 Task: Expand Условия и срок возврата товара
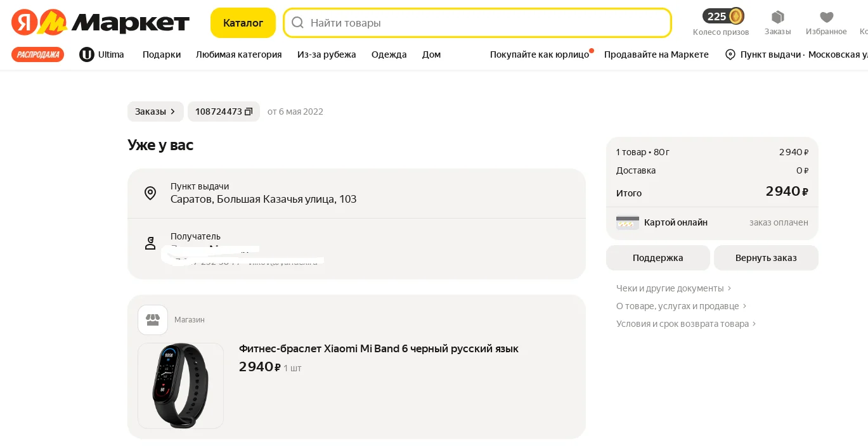[687, 324]
